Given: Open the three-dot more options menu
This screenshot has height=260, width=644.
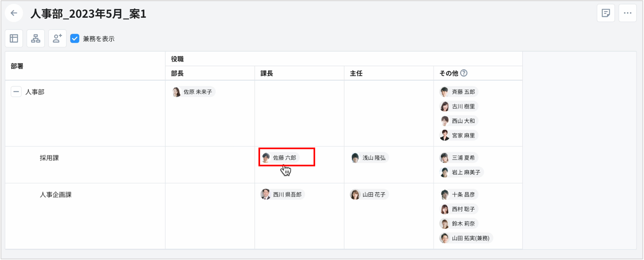Looking at the screenshot, I should (x=627, y=13).
